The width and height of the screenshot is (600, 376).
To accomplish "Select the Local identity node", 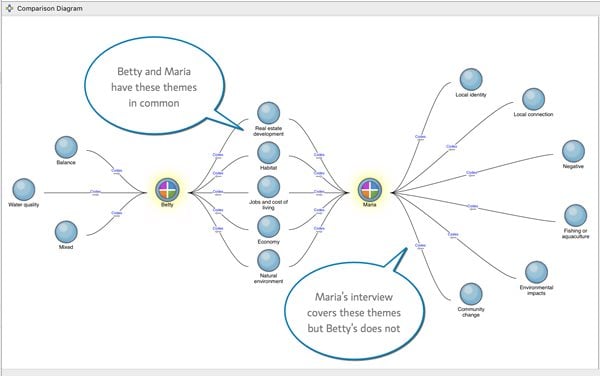I will tap(471, 80).
